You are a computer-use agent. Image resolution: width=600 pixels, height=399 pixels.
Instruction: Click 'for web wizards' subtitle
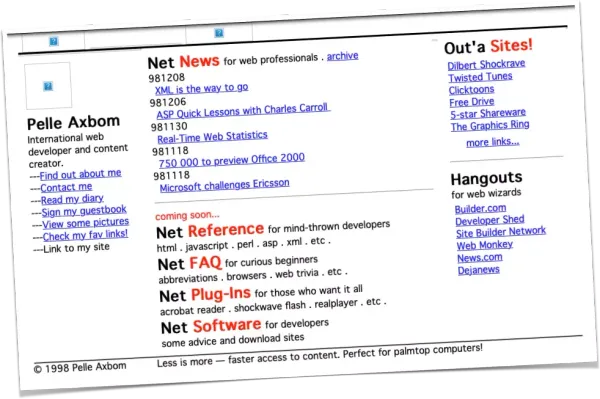pos(486,193)
